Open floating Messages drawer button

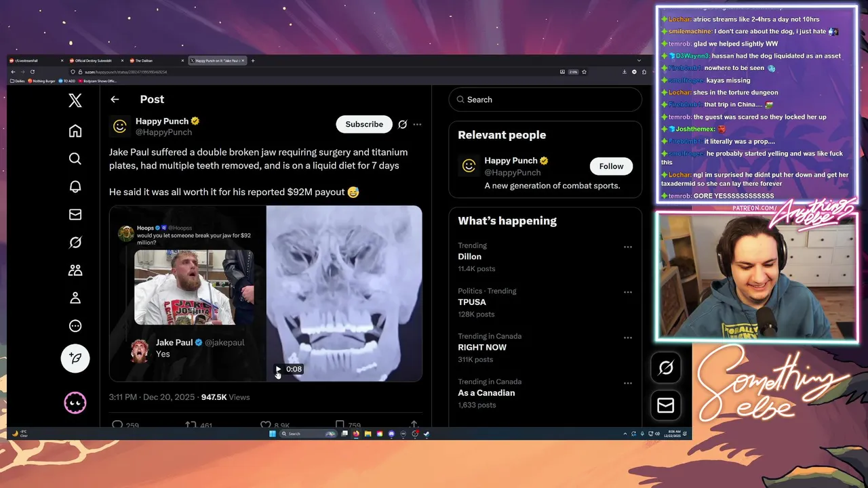pos(666,405)
